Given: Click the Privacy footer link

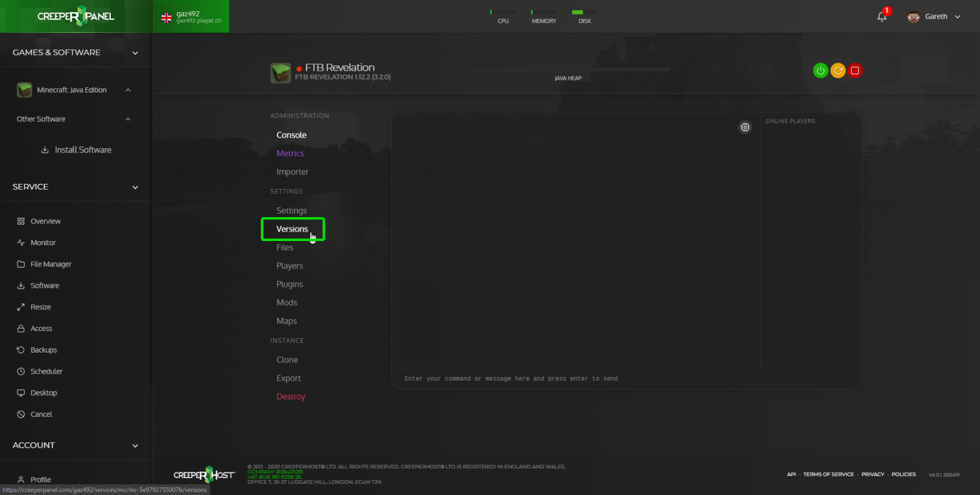Looking at the screenshot, I should point(873,475).
